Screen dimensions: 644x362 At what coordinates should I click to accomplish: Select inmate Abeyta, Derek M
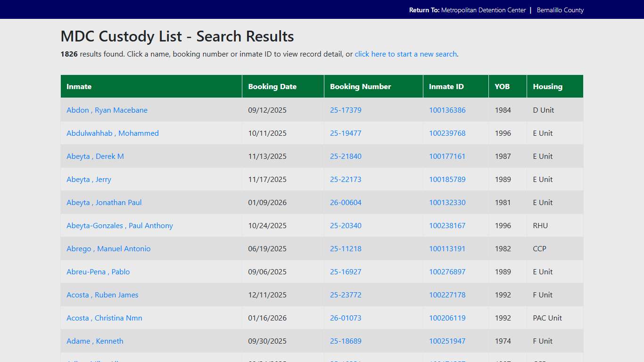(95, 156)
